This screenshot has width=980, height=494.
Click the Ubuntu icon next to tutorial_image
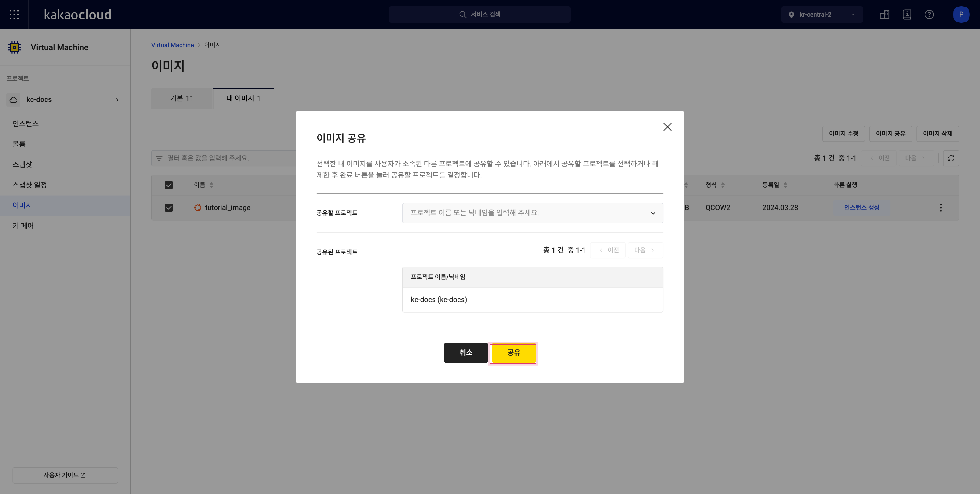click(198, 208)
